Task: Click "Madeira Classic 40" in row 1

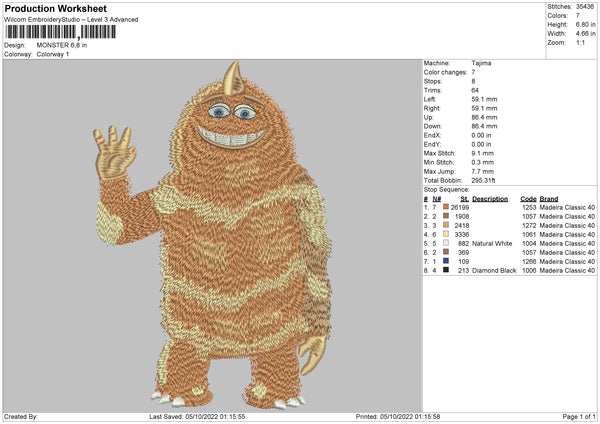Action: [x=567, y=207]
